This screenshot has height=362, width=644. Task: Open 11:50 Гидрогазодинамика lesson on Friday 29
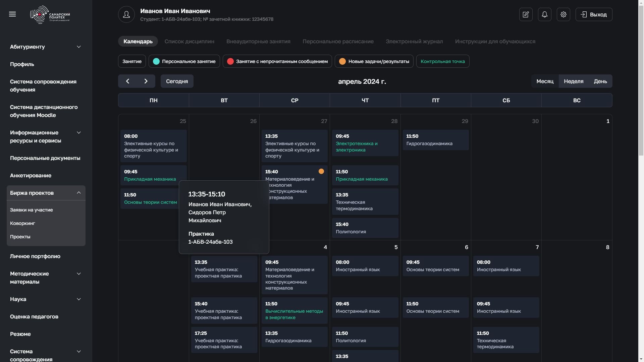point(436,140)
